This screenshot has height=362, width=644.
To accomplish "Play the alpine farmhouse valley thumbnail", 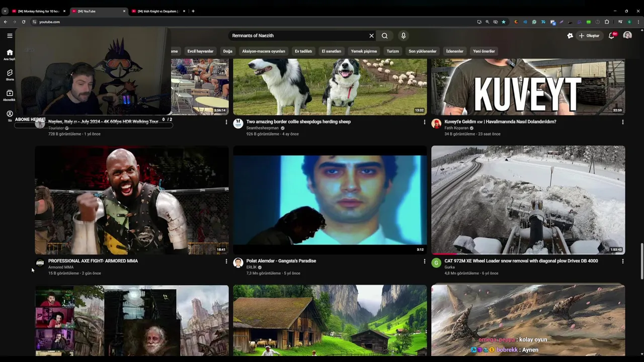I will click(x=330, y=321).
